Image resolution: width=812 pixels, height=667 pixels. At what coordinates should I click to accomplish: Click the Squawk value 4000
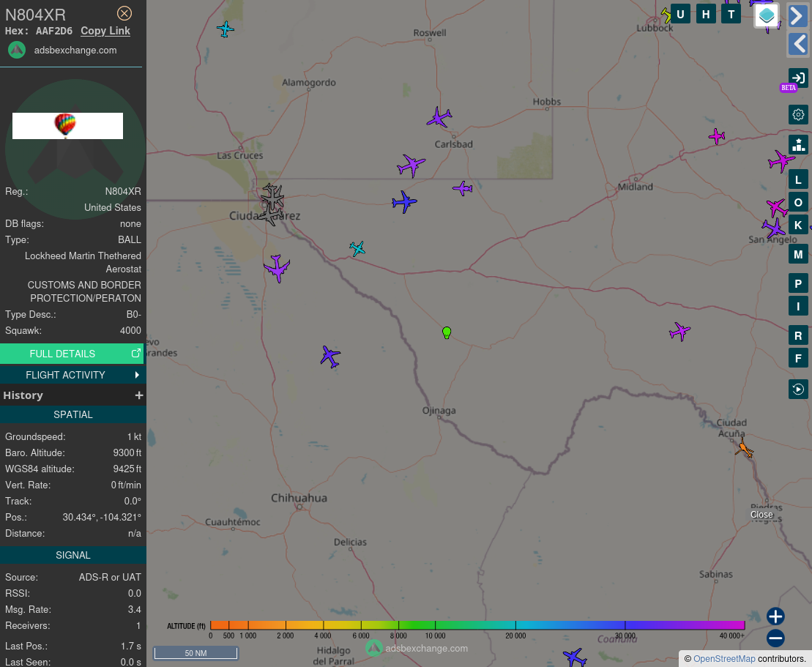pyautogui.click(x=130, y=330)
